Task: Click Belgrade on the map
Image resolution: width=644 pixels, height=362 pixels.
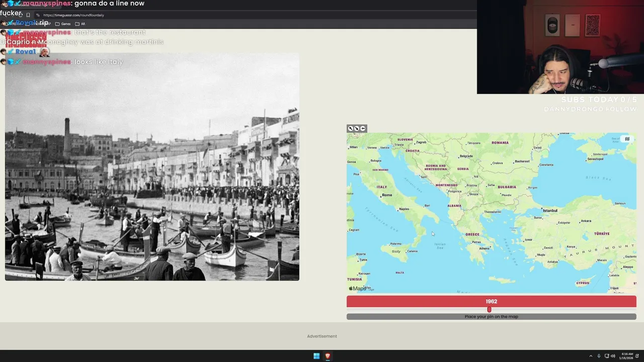Action: click(x=466, y=156)
